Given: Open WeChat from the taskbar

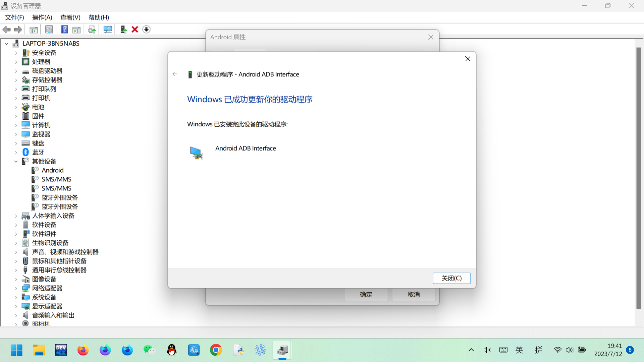Looking at the screenshot, I should [x=150, y=350].
